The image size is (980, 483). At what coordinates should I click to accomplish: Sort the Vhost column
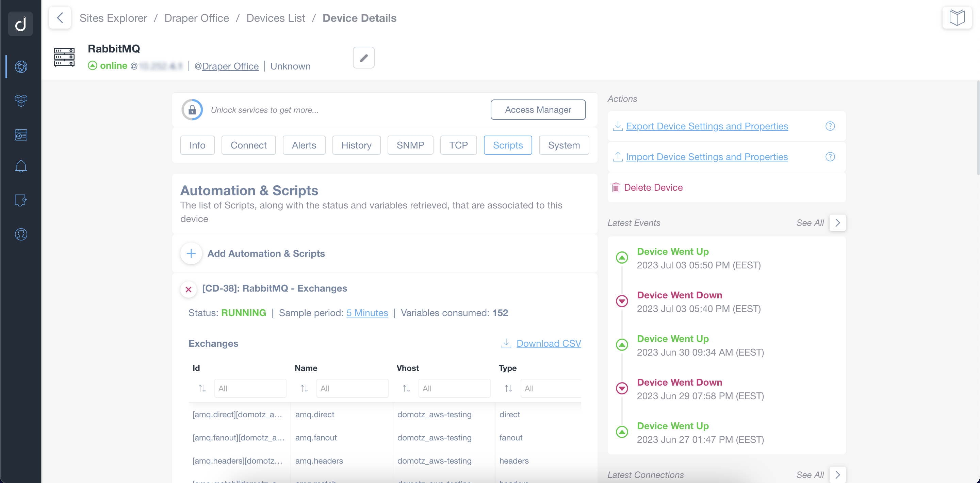tap(406, 388)
